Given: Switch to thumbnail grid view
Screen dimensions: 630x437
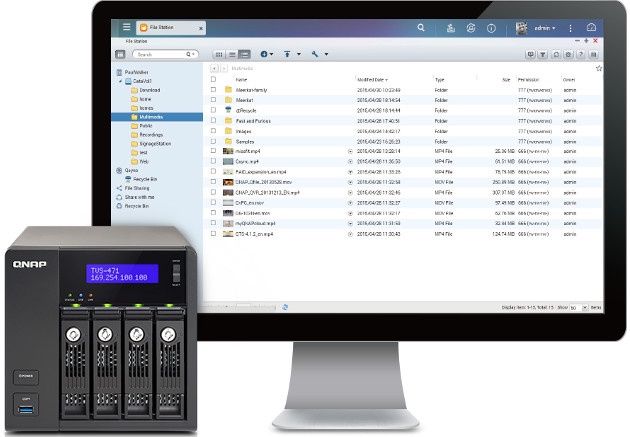Looking at the screenshot, I should [x=219, y=54].
